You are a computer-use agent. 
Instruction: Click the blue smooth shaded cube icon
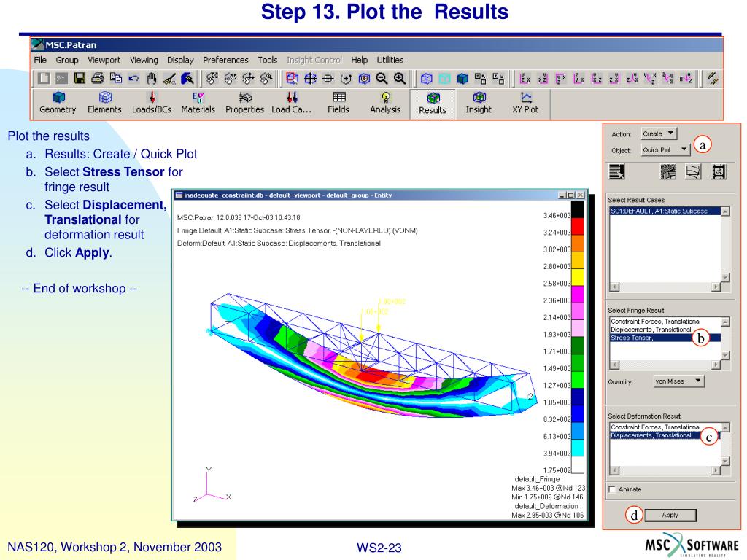click(462, 79)
